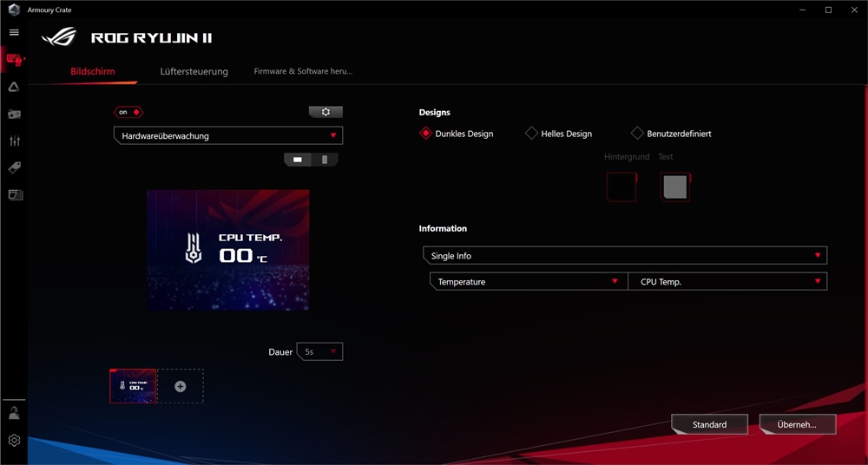Select the first CPU Temp slide thumbnail

(x=133, y=386)
